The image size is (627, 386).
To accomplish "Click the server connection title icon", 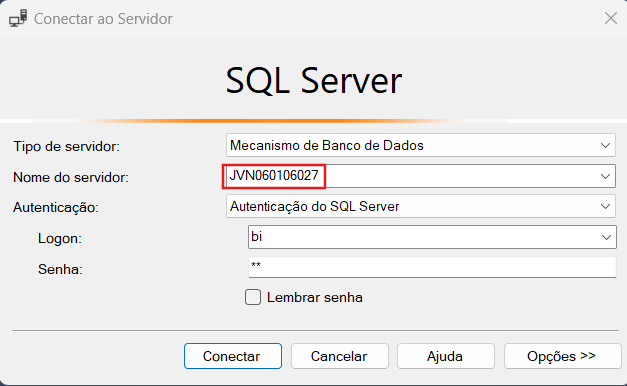I will pos(18,18).
